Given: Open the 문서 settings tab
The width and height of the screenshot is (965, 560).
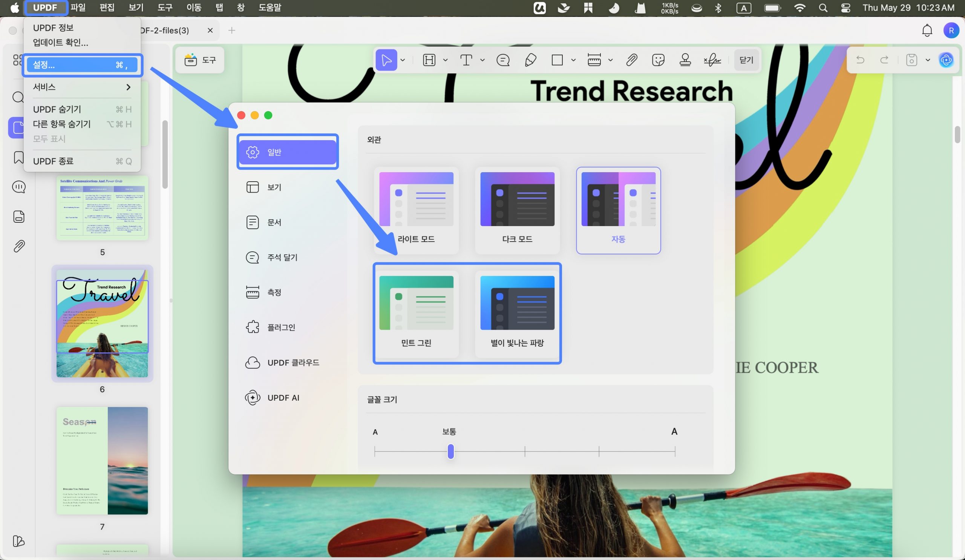Looking at the screenshot, I should [288, 222].
